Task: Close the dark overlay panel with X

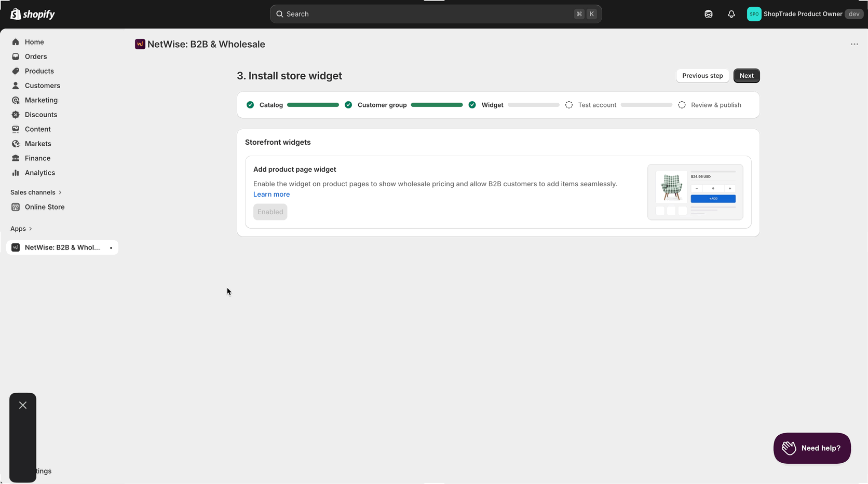Action: pyautogui.click(x=23, y=405)
